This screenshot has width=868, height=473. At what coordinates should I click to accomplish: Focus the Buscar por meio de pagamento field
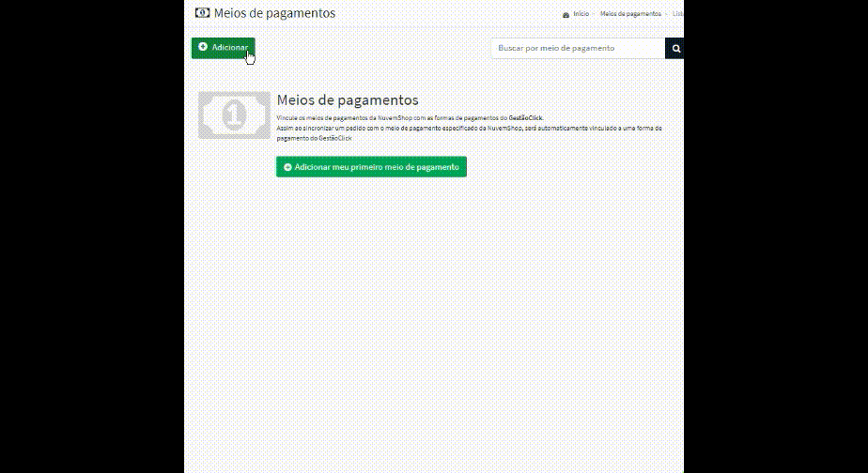coord(578,48)
